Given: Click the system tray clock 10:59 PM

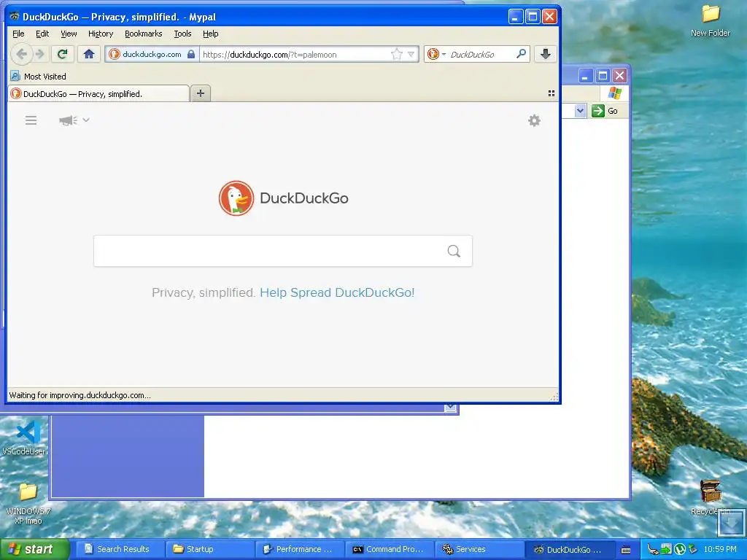Looking at the screenshot, I should point(720,549).
